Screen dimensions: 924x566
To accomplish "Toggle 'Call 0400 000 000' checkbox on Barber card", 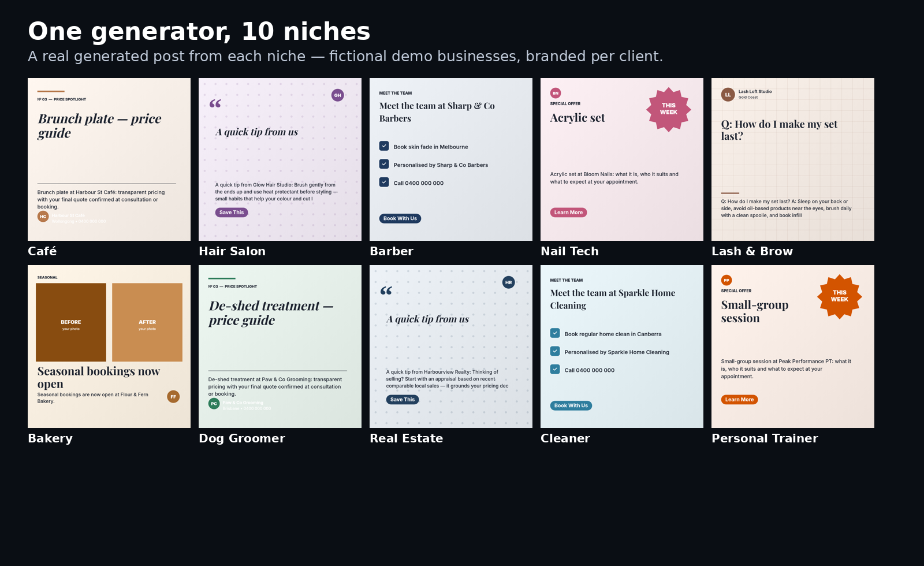I will point(384,182).
